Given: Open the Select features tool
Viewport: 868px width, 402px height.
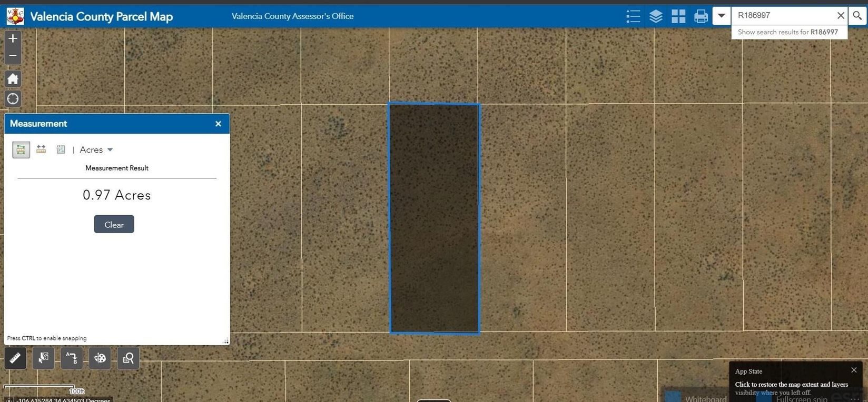Looking at the screenshot, I should pos(43,358).
